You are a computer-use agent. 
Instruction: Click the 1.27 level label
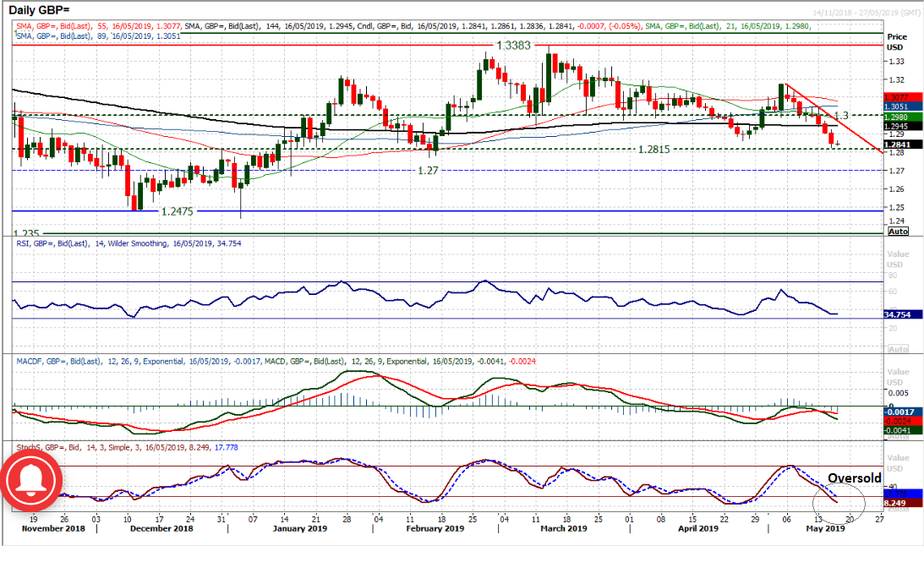429,170
